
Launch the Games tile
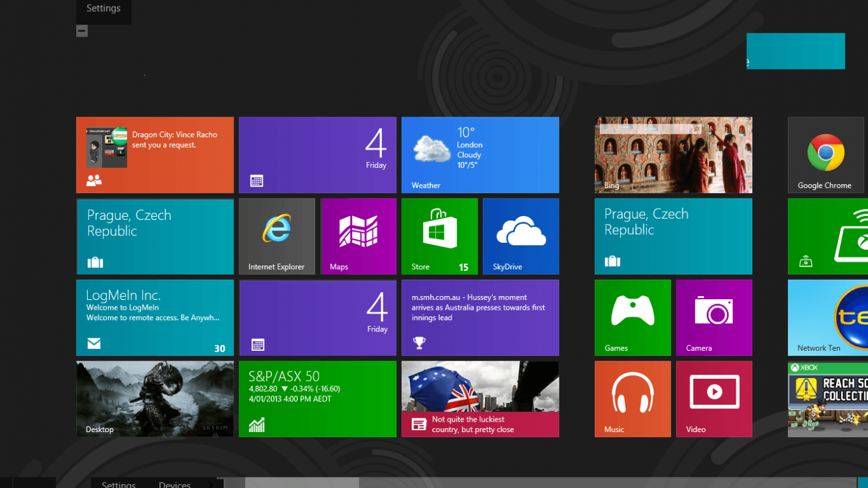click(x=632, y=317)
